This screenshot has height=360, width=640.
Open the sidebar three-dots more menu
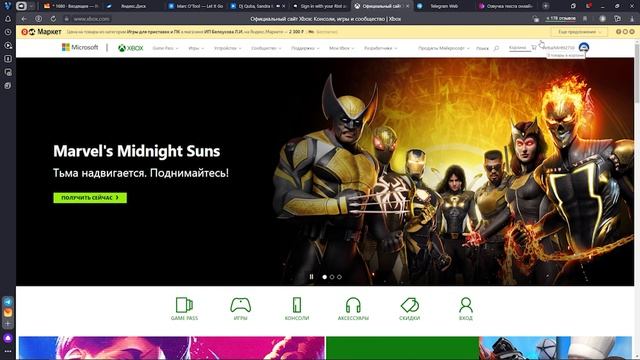(x=8, y=351)
